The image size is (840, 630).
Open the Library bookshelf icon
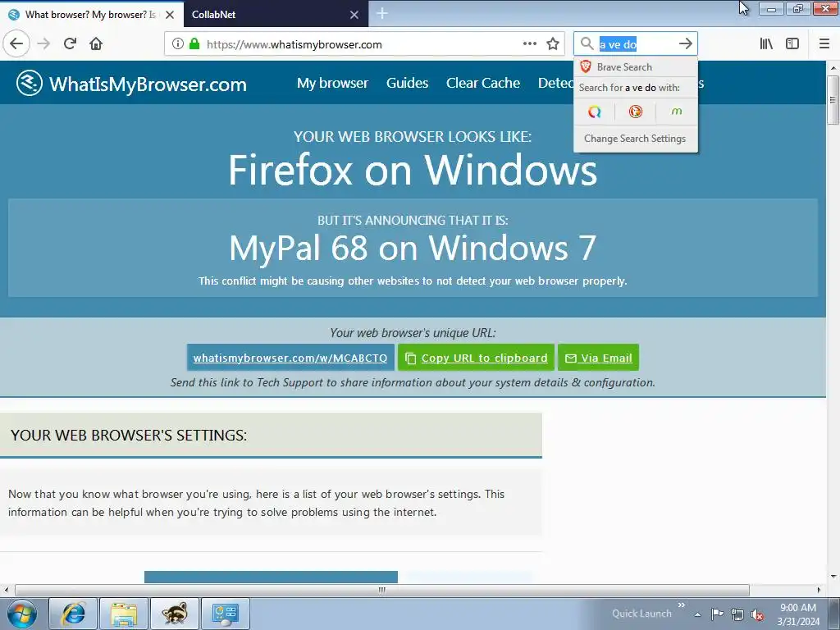766,43
